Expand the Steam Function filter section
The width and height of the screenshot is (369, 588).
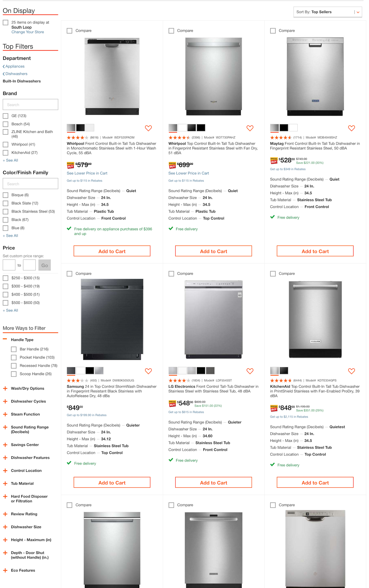pyautogui.click(x=5, y=414)
